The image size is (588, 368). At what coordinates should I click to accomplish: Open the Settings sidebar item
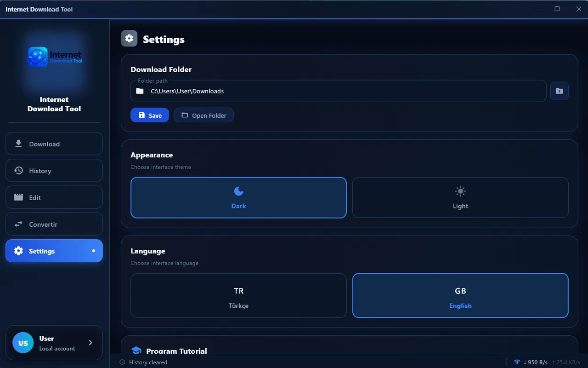54,251
